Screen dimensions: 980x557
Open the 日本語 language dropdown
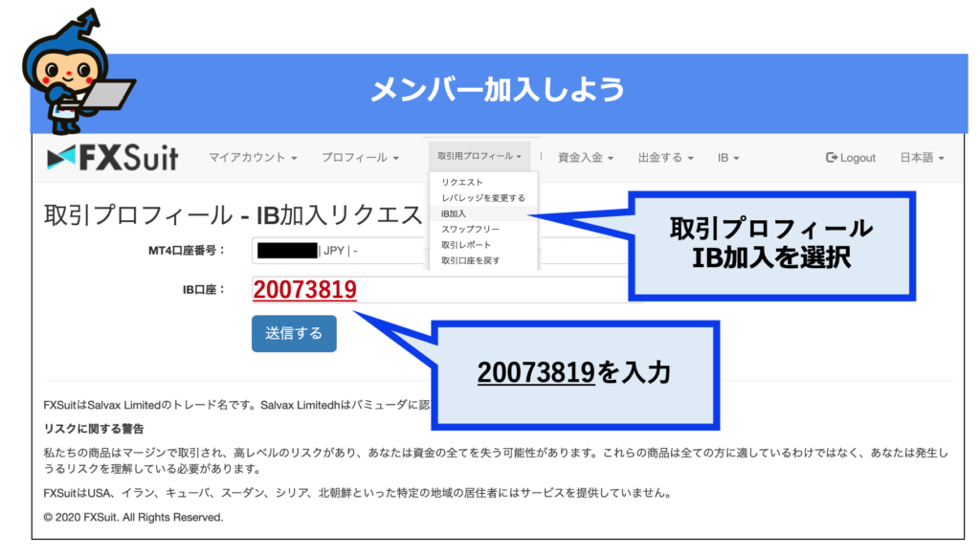922,158
